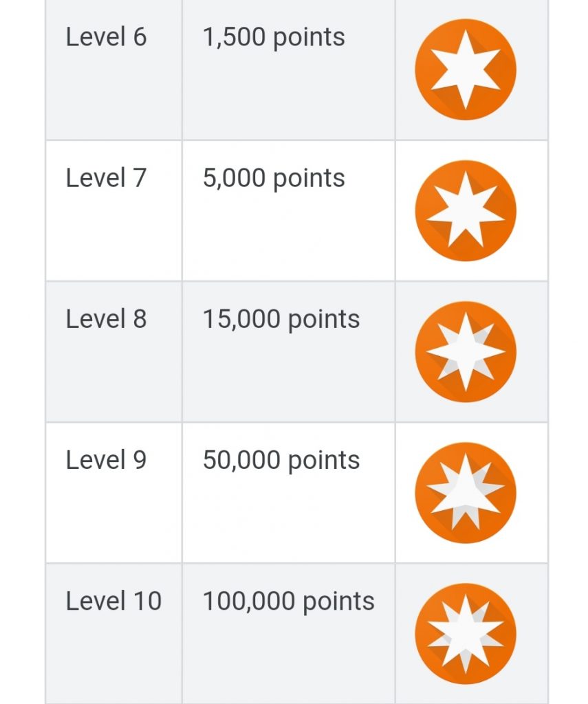Select the Level 6 label
The height and width of the screenshot is (704, 588).
[x=106, y=37]
